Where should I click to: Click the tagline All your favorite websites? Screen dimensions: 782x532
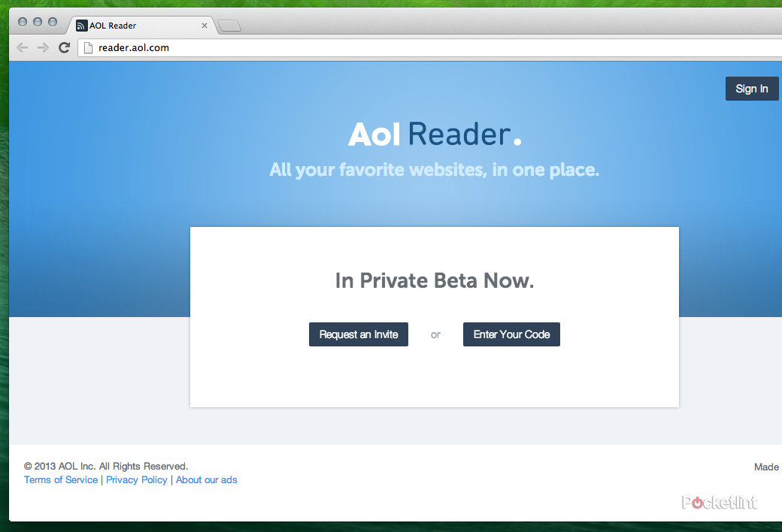click(435, 170)
